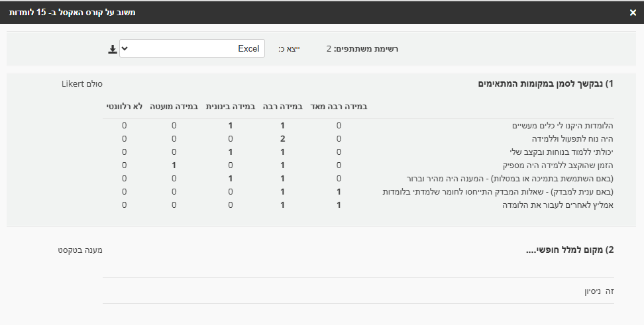The image size is (644, 325).
Task: Select the 'במידה בינונית' column header
Action: pyautogui.click(x=230, y=106)
